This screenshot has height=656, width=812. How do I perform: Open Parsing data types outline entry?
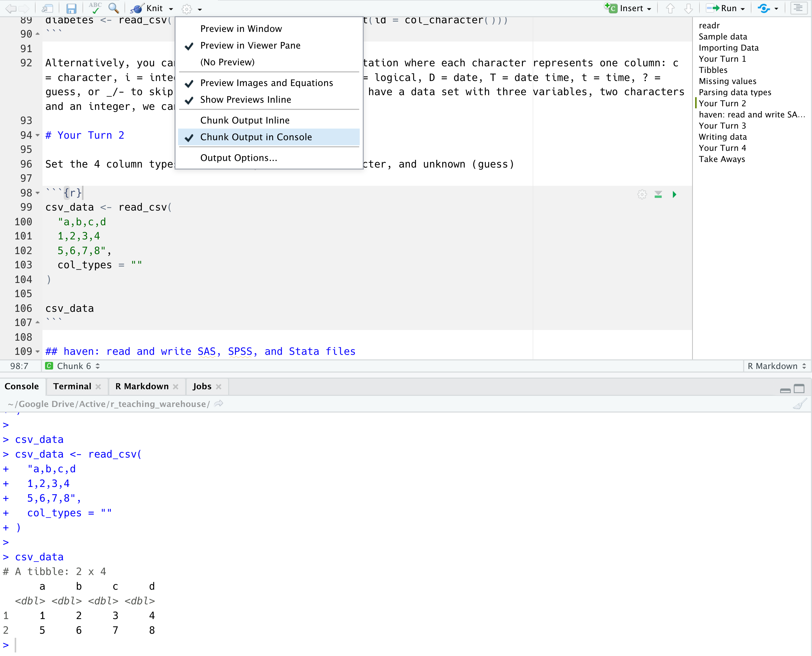[735, 92]
